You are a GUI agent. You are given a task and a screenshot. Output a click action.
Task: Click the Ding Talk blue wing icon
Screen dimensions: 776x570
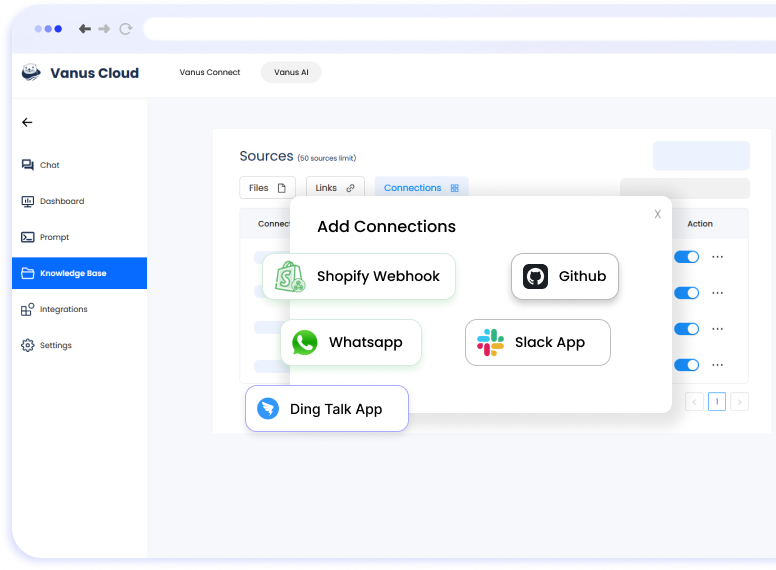pos(268,409)
